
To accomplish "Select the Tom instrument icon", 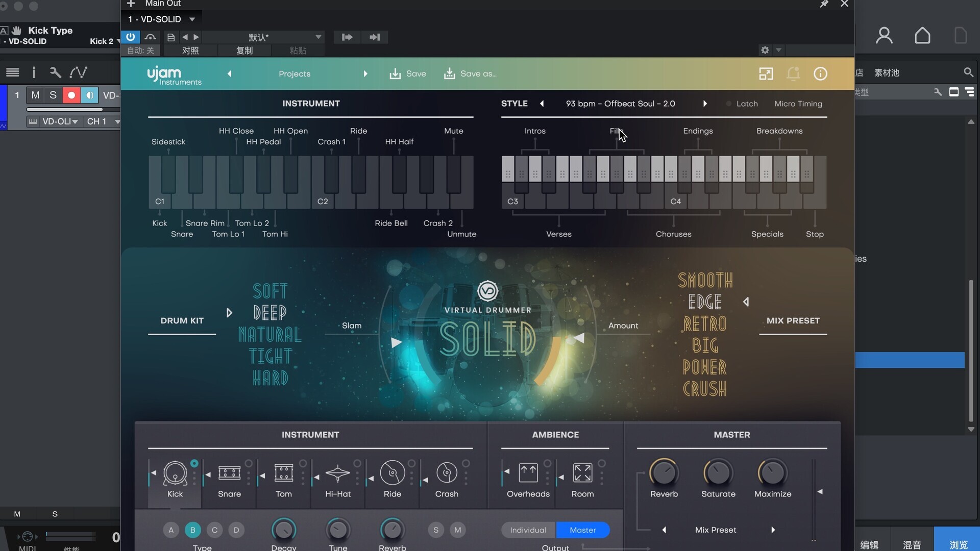I will (x=284, y=473).
